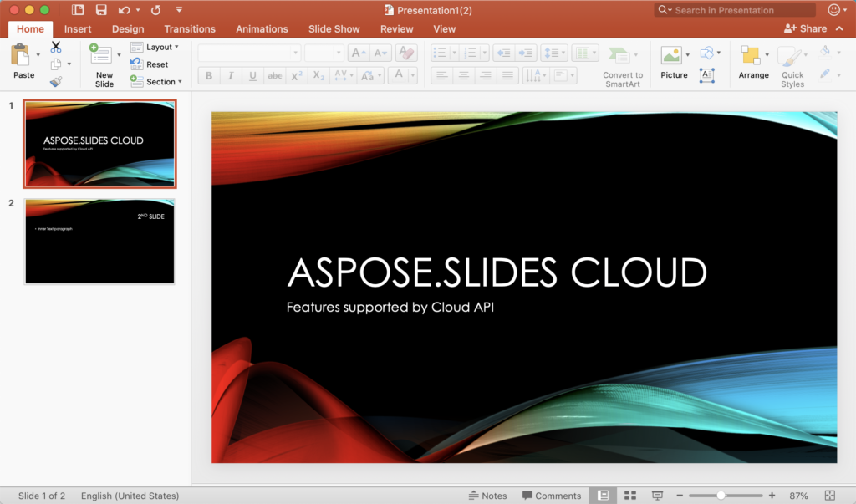Screen dimensions: 856x504
Task: Click the 87% zoom level
Action: pyautogui.click(x=798, y=496)
